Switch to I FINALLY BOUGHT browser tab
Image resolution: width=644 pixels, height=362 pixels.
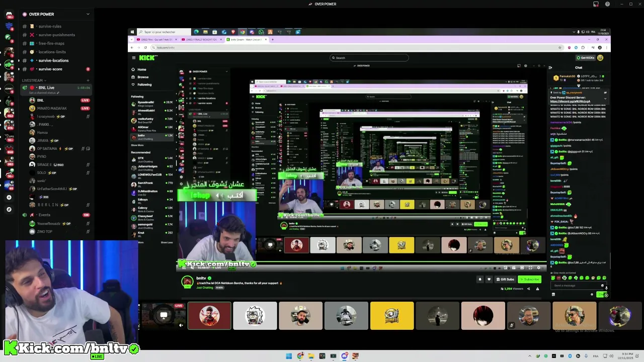201,40
